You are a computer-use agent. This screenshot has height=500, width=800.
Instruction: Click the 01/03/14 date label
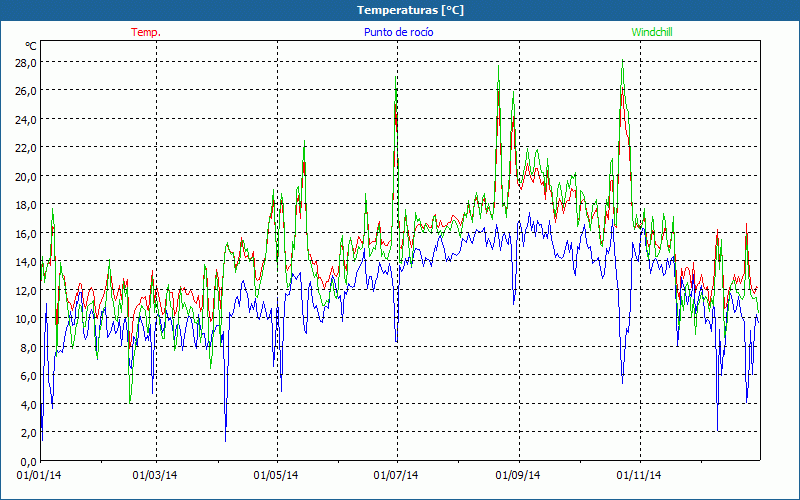click(155, 476)
